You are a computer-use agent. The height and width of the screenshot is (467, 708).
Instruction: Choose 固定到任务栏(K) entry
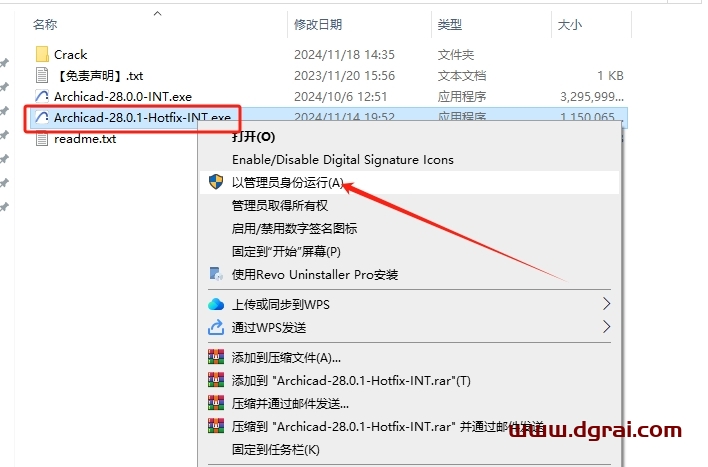275,449
